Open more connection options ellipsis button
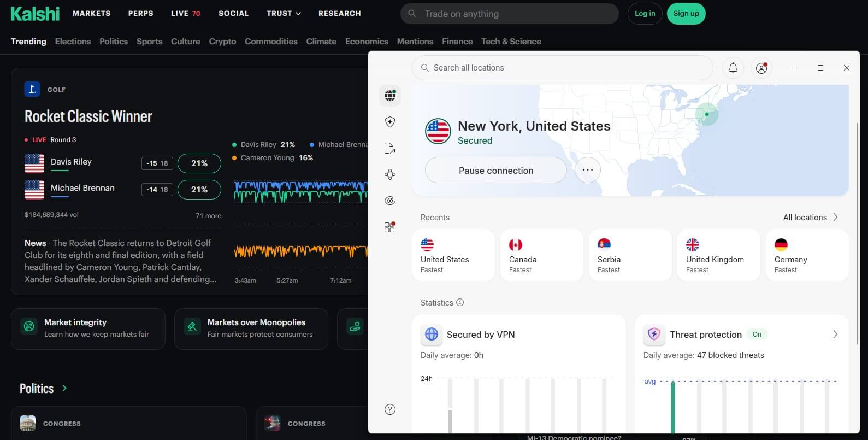 pyautogui.click(x=588, y=170)
